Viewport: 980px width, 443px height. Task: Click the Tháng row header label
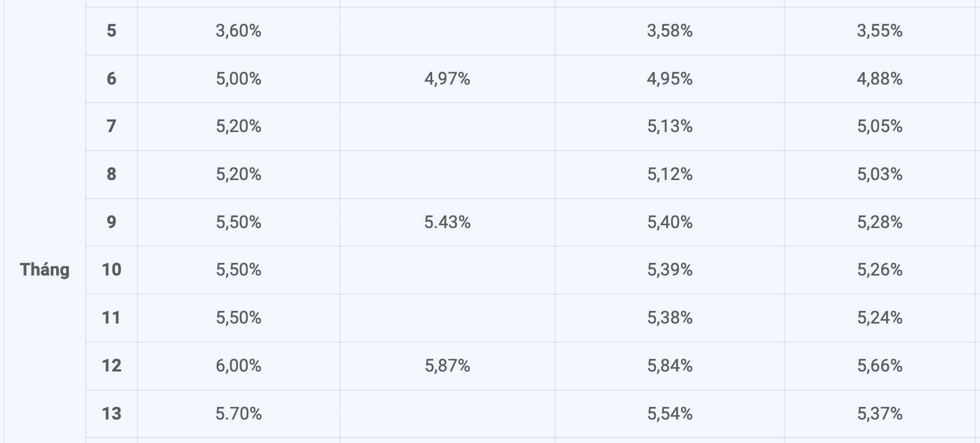45,270
